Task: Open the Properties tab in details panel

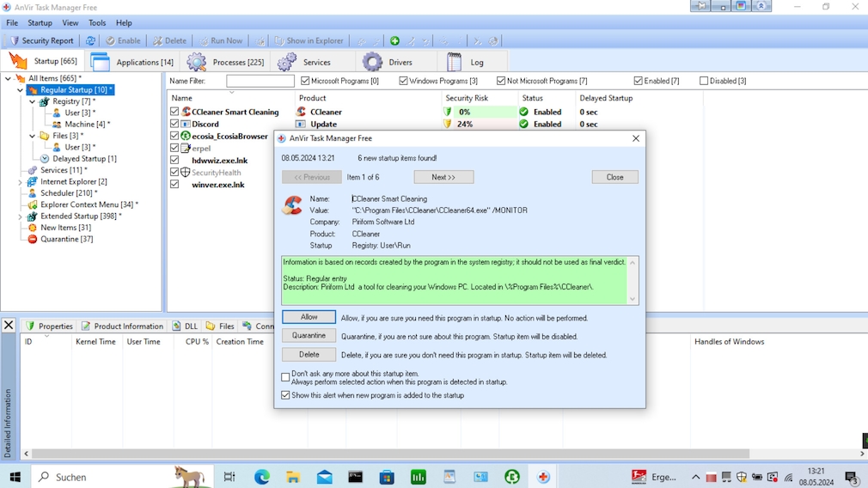Action: tap(49, 326)
